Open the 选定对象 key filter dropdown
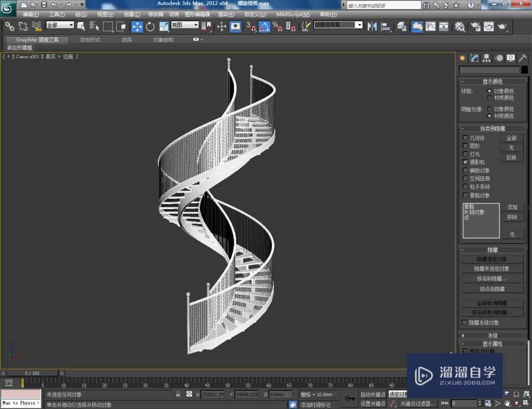 click(397, 394)
